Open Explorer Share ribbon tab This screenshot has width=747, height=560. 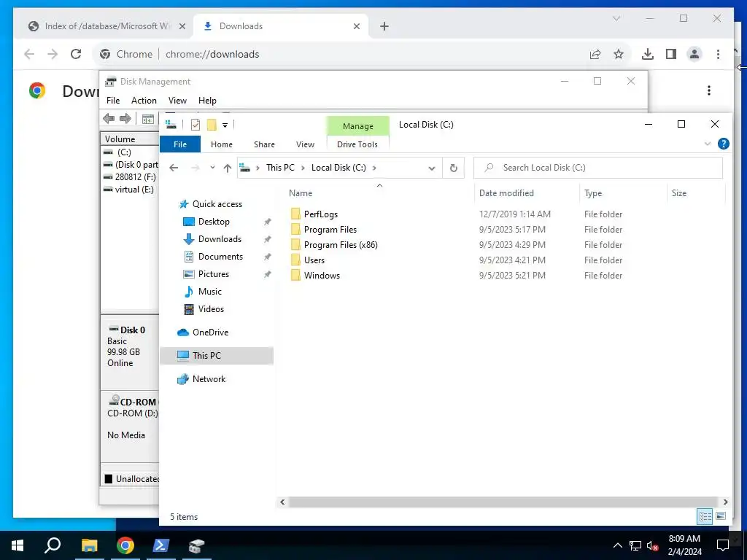click(264, 144)
